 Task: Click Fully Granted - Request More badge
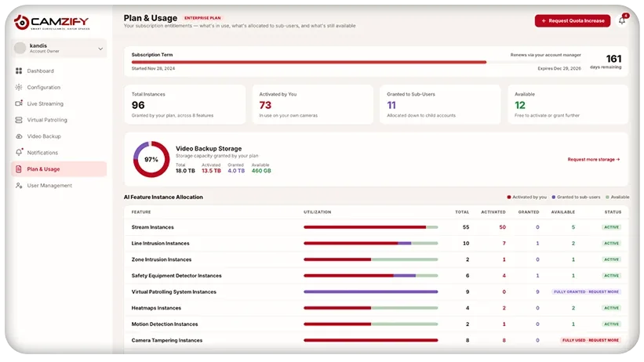point(586,291)
